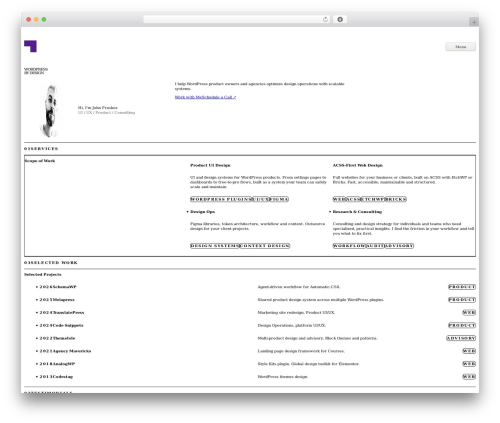Click the 01 SERVICES section label

point(41,149)
